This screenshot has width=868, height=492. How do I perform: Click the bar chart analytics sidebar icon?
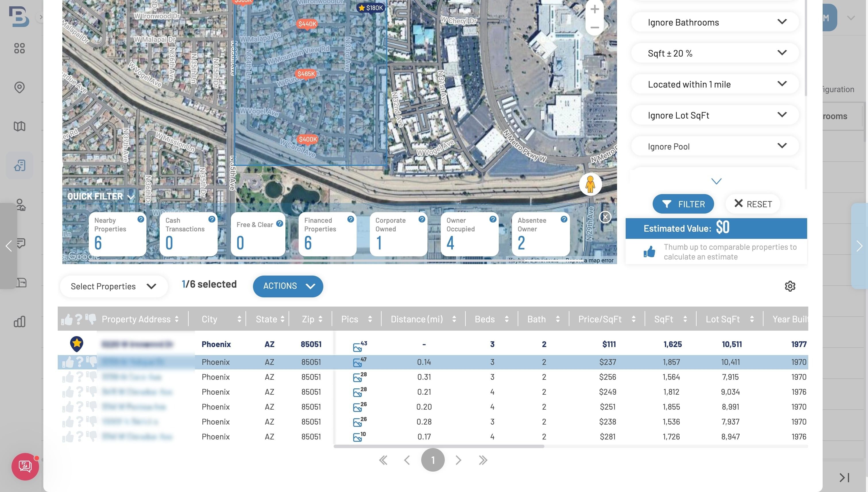pos(19,322)
